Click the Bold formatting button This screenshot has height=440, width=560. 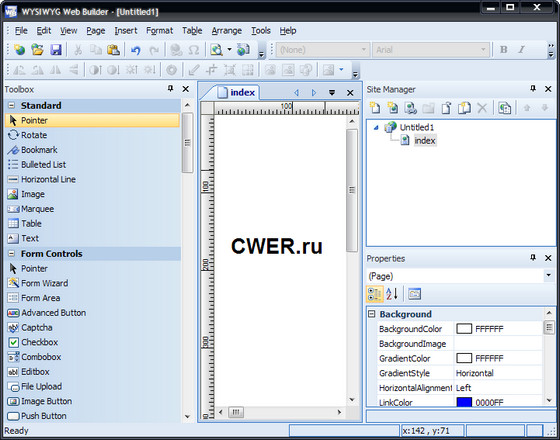pyautogui.click(x=504, y=50)
